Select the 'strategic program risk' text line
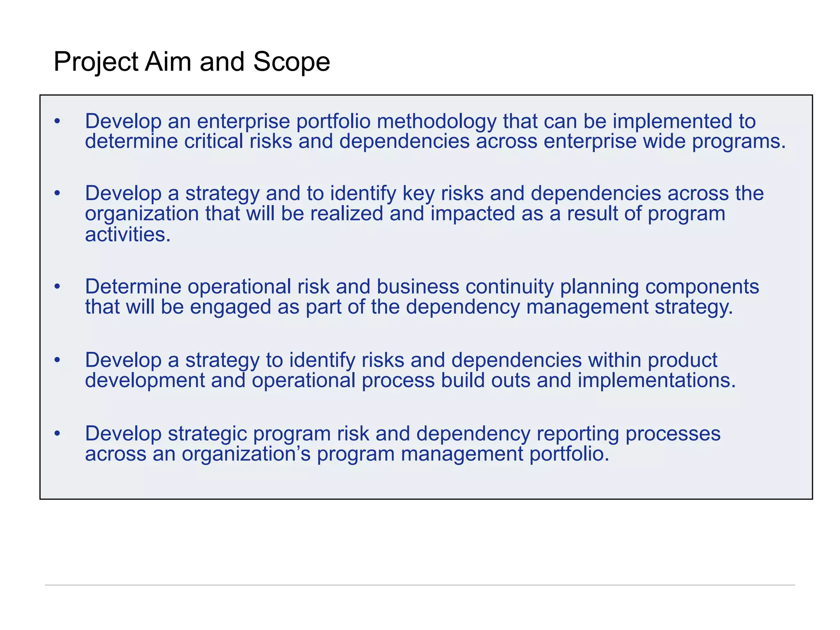840x630 pixels. [403, 433]
